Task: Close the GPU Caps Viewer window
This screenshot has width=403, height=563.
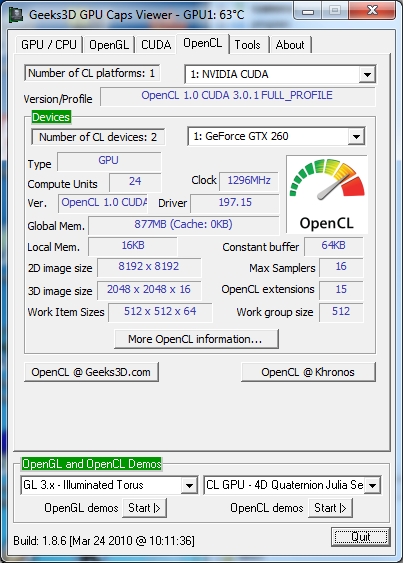Action: [x=372, y=10]
